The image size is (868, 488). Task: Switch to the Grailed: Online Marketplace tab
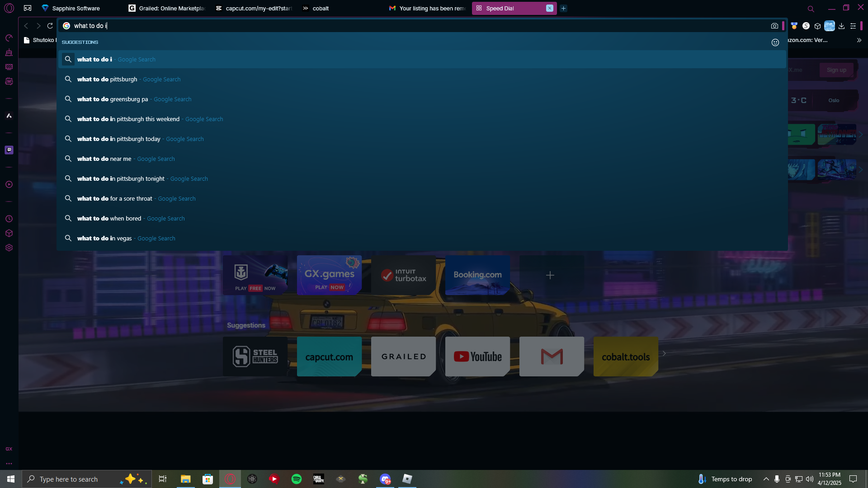pyautogui.click(x=167, y=8)
